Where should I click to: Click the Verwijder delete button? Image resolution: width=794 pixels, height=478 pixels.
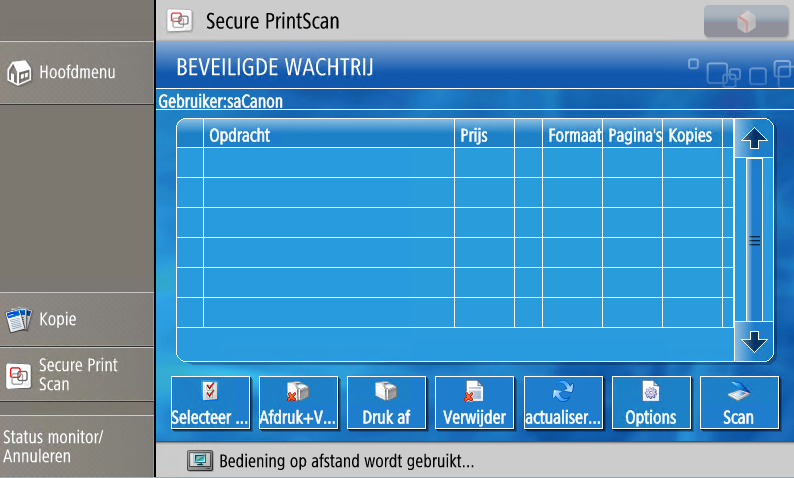(474, 403)
